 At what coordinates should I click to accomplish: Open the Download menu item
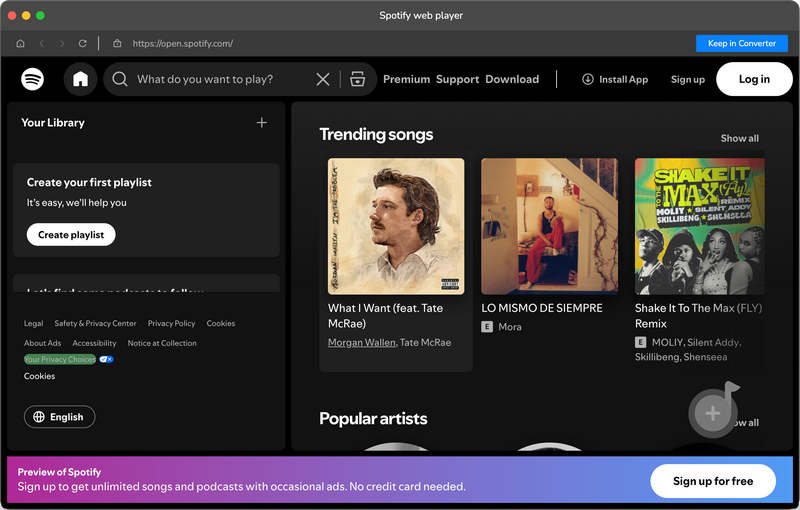coord(512,79)
